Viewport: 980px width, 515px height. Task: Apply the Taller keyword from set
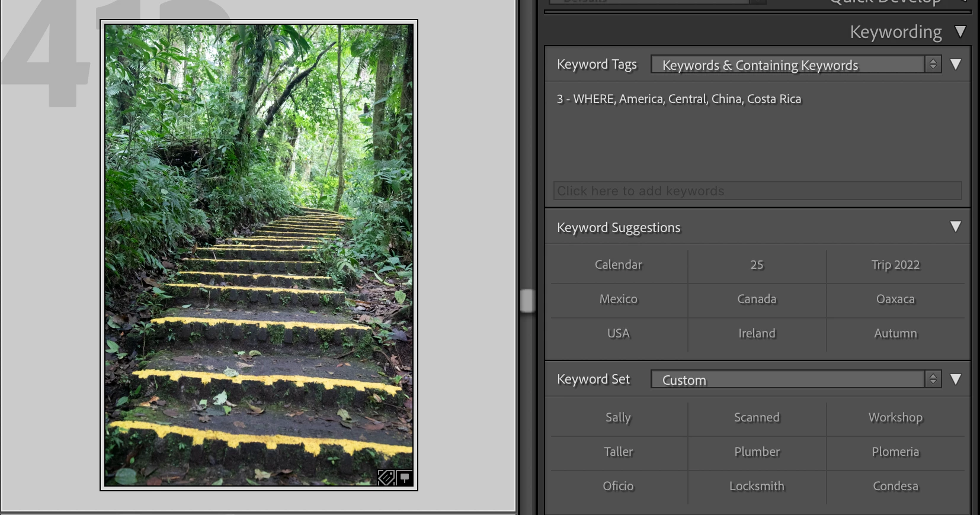(x=619, y=452)
